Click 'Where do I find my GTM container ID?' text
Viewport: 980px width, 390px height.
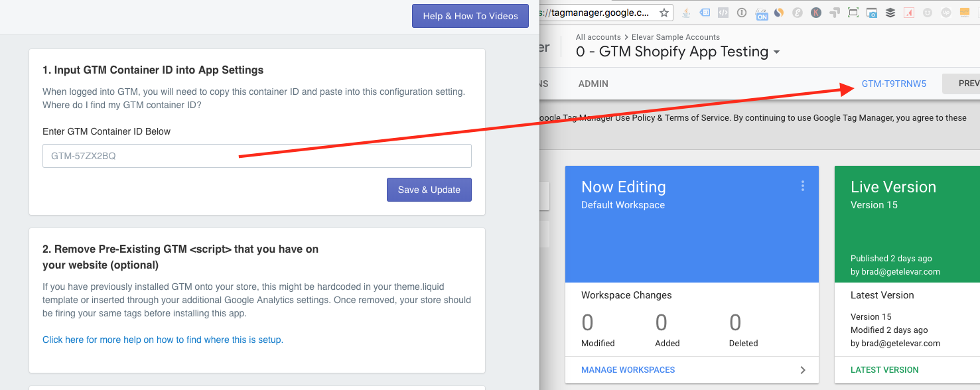122,105
